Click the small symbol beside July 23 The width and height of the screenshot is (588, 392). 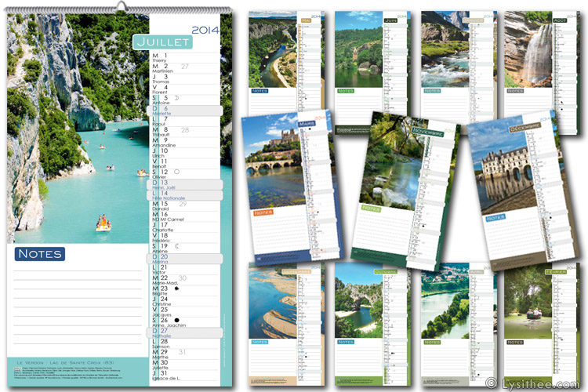point(176,289)
